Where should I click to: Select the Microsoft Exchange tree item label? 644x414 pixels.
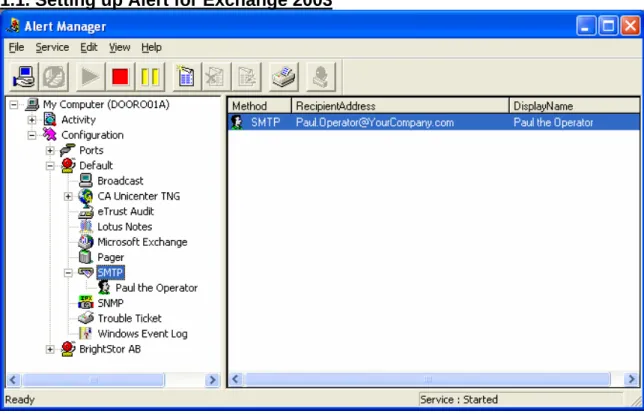pos(142,242)
